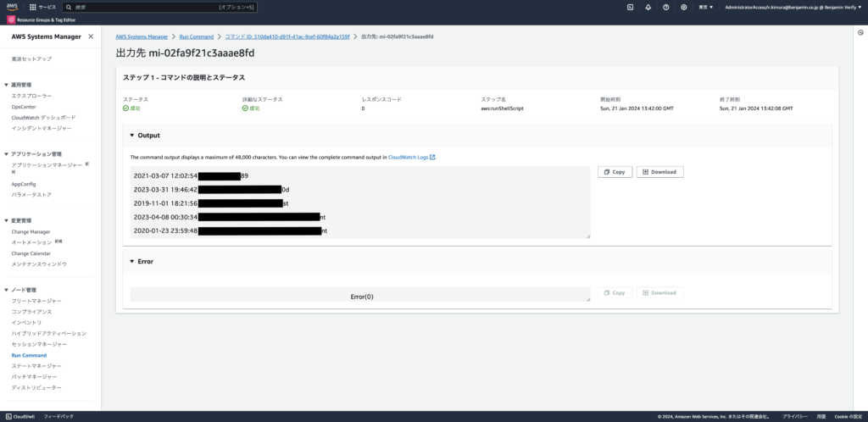868x422 pixels.
Task: Go to Run Command breadcrumb link
Action: (196, 36)
